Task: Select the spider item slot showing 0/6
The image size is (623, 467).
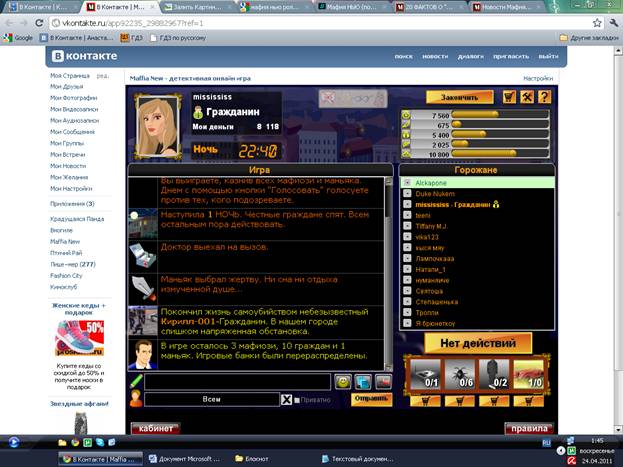Action: click(460, 374)
